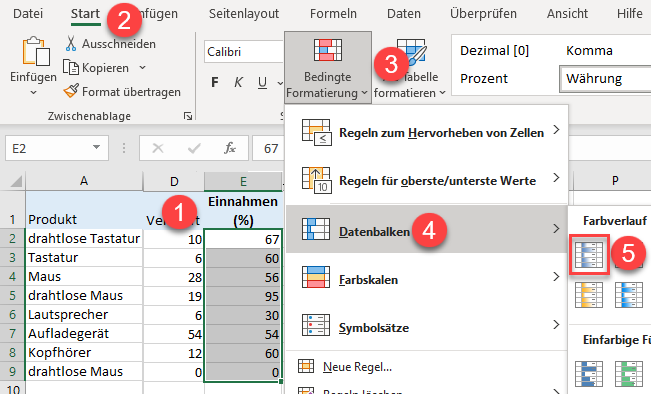651x394 pixels.
Task: Open the Name Box dropdown arrow
Action: (x=96, y=147)
